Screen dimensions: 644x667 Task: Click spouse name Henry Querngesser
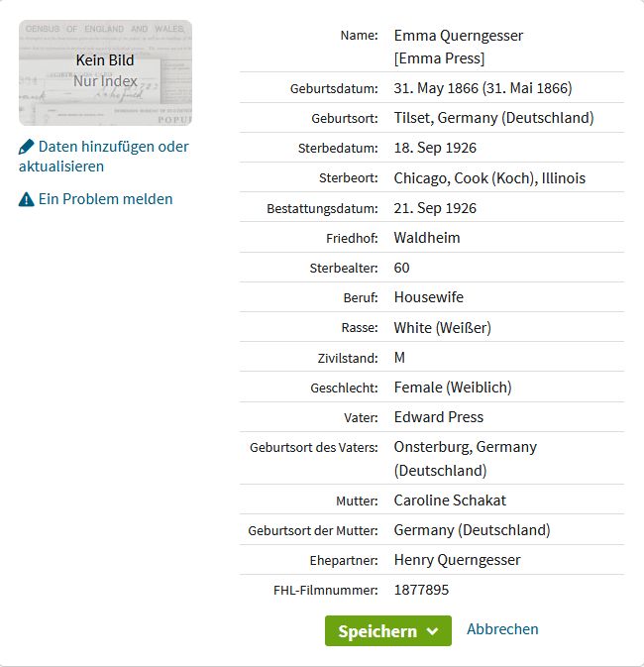point(457,560)
